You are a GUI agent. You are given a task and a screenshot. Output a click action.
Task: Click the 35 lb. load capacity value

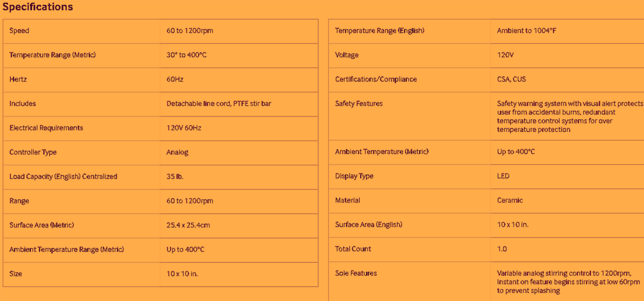click(x=175, y=177)
